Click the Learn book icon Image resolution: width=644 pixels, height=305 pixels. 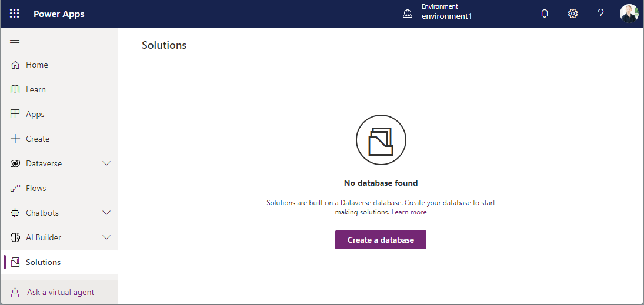15,89
